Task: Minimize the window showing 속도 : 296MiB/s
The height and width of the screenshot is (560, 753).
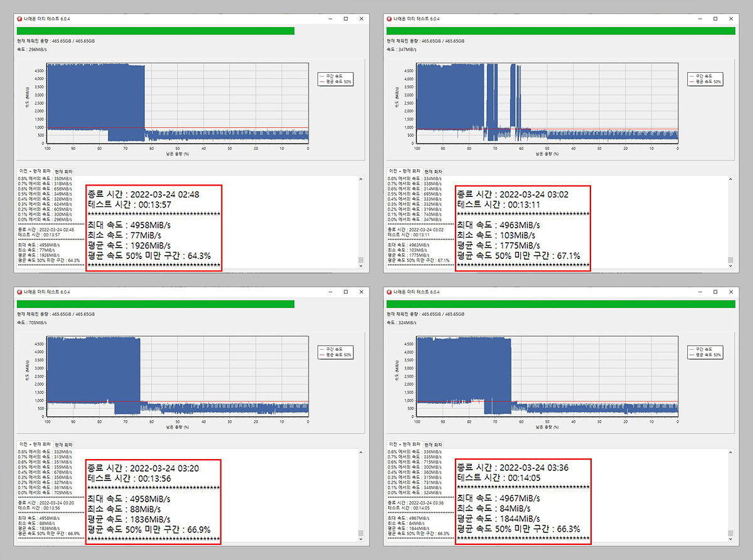Action: [x=331, y=19]
